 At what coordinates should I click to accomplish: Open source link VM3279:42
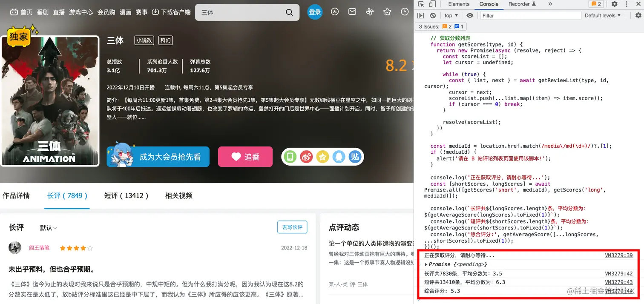pos(618,273)
